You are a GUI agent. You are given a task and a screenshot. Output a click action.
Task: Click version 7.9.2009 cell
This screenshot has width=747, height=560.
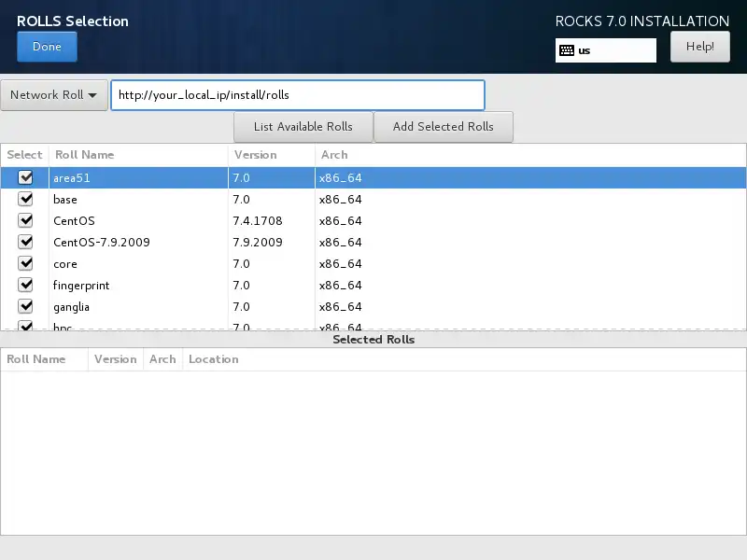click(x=258, y=243)
